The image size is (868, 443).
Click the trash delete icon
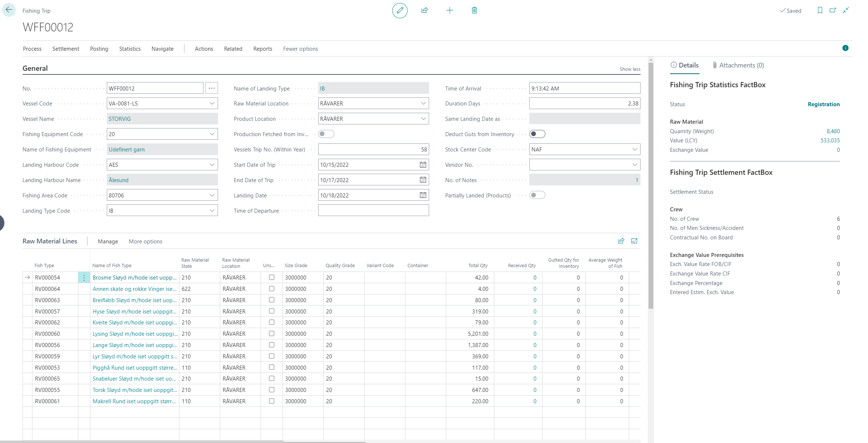474,11
